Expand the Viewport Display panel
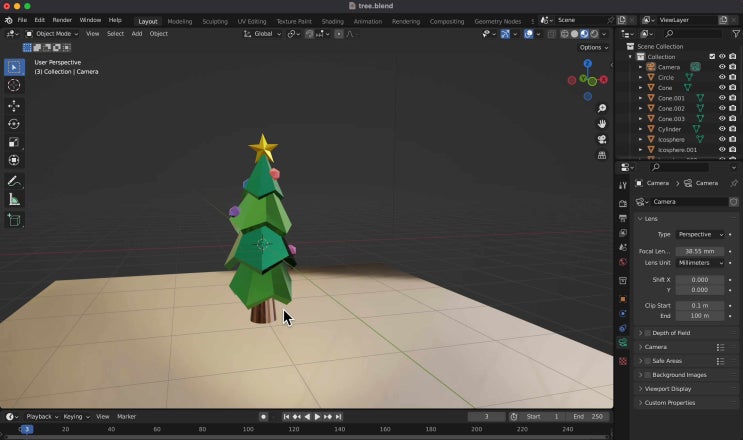 (667, 389)
